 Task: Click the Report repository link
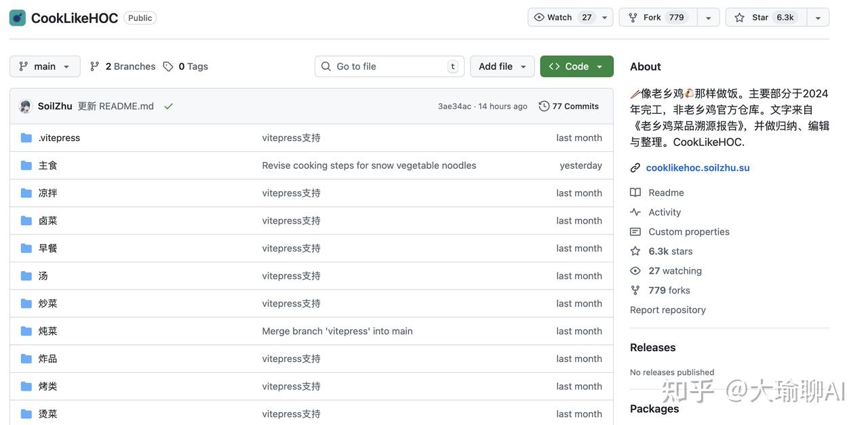pos(667,310)
